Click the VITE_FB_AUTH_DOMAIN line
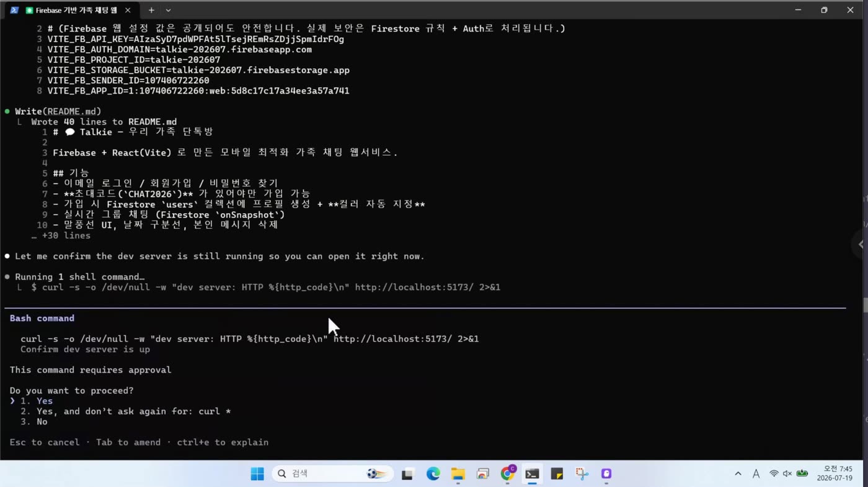The image size is (868, 487). click(x=180, y=50)
